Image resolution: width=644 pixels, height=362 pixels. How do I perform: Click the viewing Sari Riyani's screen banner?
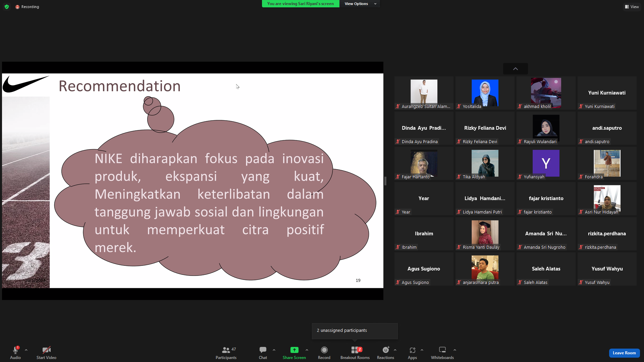tap(300, 4)
